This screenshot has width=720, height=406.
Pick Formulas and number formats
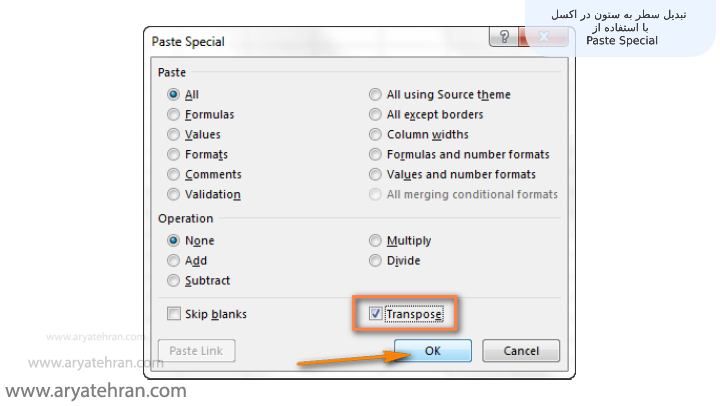click(376, 155)
